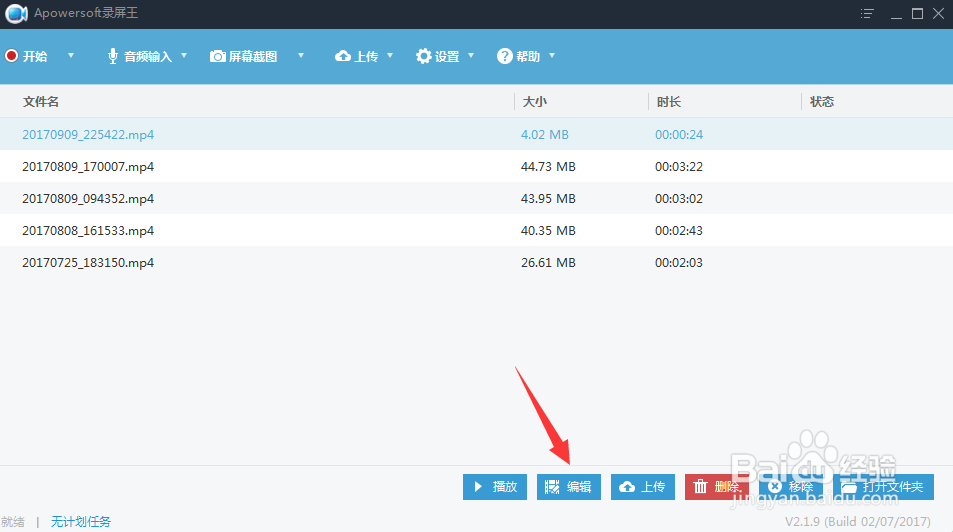Viewport: 953px width, 532px height.
Task: Click the cloud icon on bottom 上传 button
Action: click(627, 487)
